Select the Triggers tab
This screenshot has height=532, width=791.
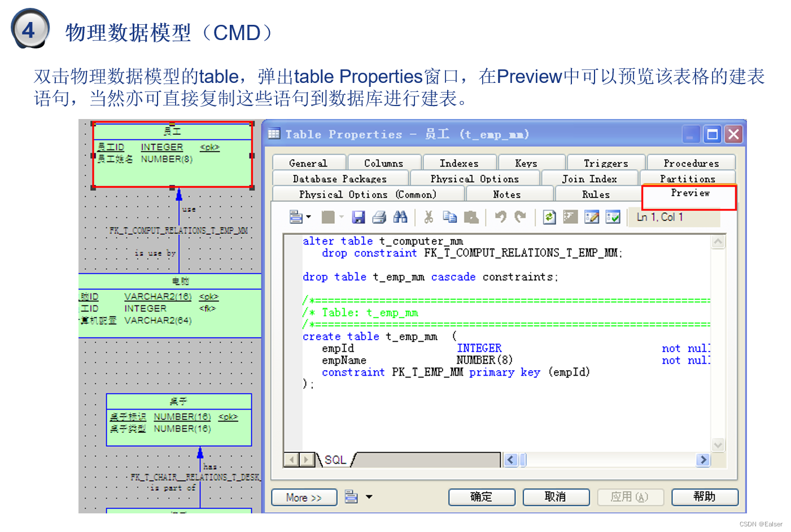click(x=606, y=163)
